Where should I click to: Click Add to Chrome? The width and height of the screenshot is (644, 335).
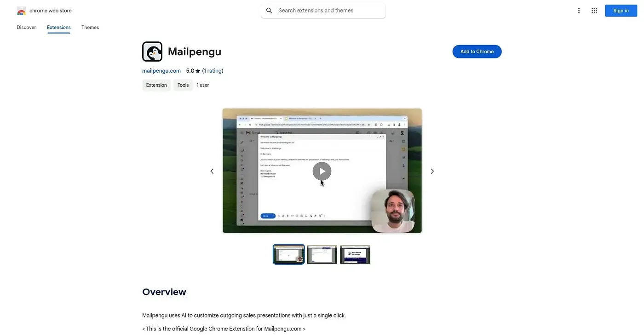477,51
